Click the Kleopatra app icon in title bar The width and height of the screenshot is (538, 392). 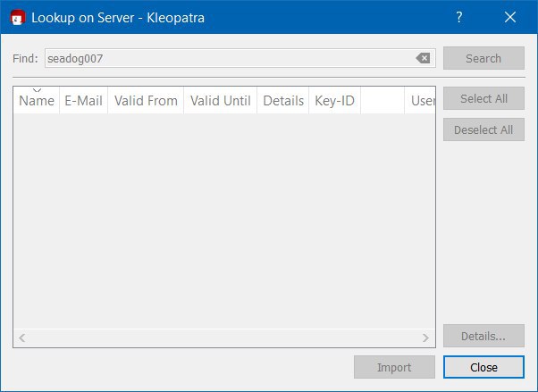coord(18,18)
